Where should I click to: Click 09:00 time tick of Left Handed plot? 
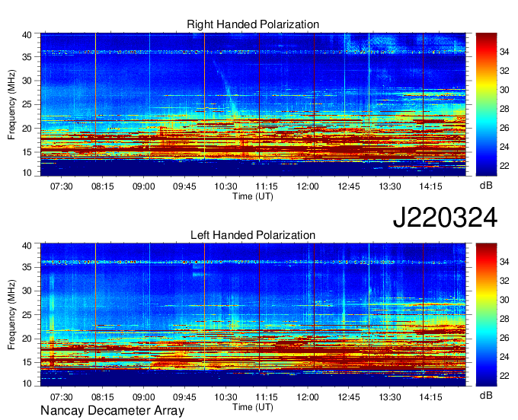click(x=144, y=396)
